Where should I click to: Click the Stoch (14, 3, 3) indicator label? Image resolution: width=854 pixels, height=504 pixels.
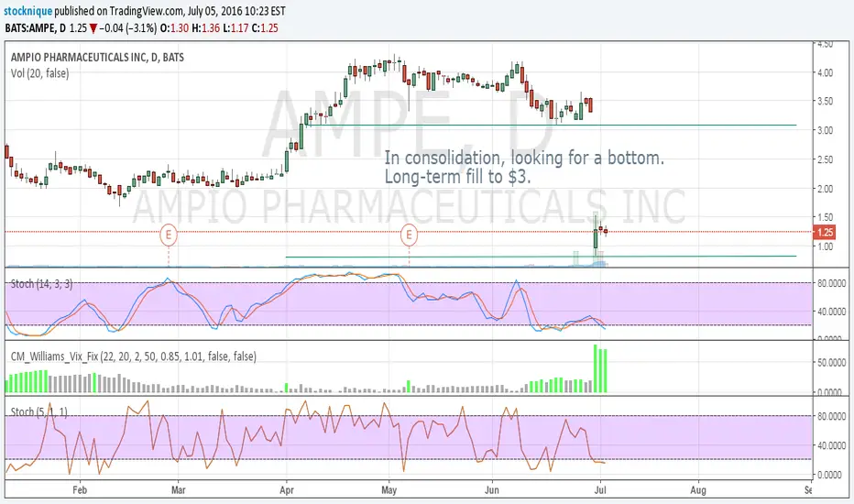[41, 284]
